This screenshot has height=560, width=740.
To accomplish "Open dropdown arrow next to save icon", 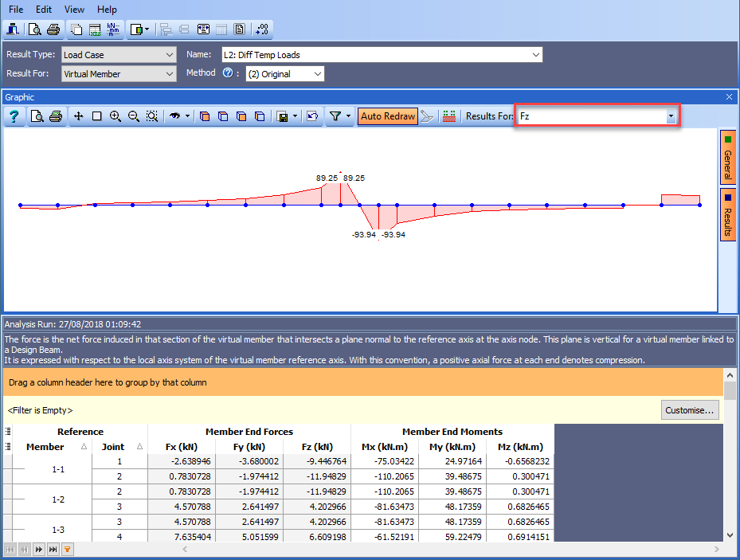I will tap(295, 116).
